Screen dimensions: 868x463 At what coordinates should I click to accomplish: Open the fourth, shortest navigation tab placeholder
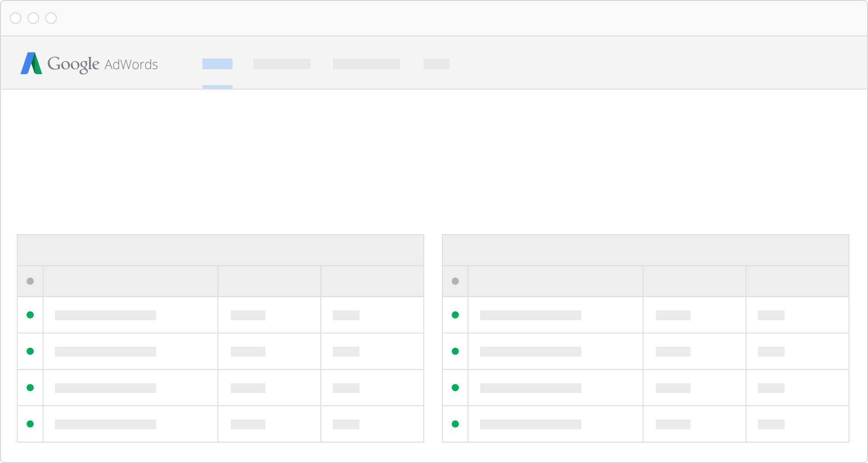(437, 64)
